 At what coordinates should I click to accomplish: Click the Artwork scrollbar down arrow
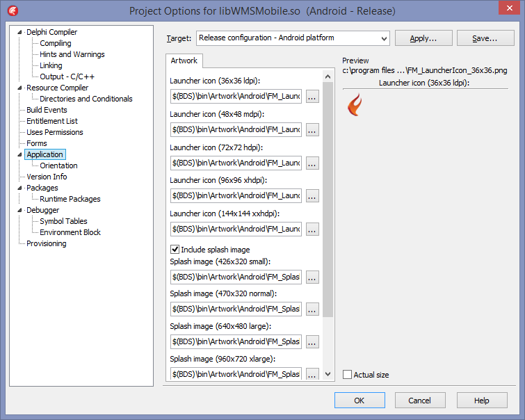click(x=328, y=374)
